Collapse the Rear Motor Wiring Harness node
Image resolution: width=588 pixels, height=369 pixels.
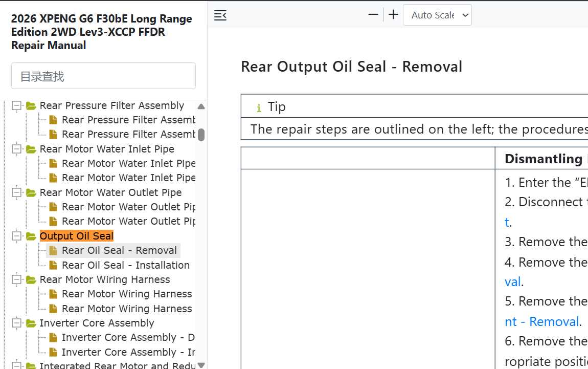click(x=16, y=279)
